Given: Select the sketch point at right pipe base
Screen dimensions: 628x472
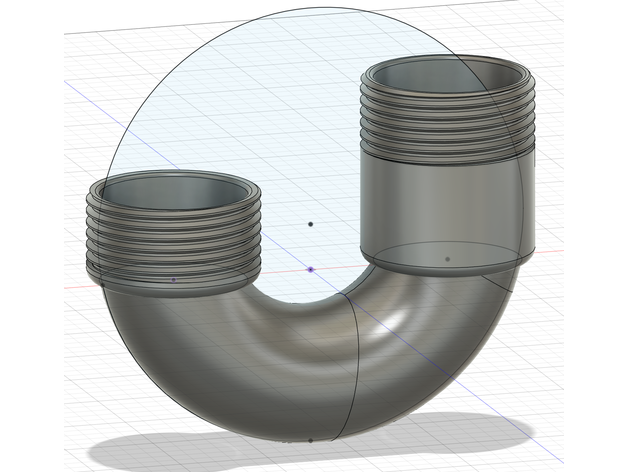Looking at the screenshot, I should 447,259.
